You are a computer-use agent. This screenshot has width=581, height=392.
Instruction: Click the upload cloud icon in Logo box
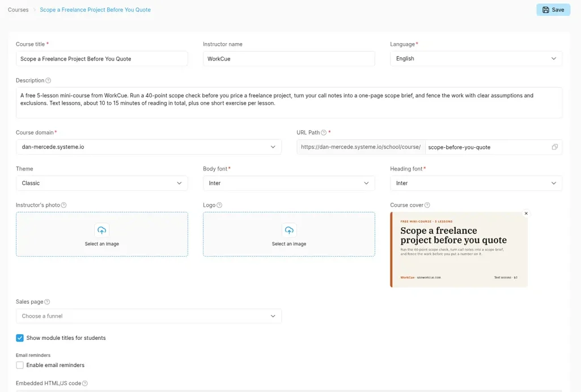coord(289,230)
